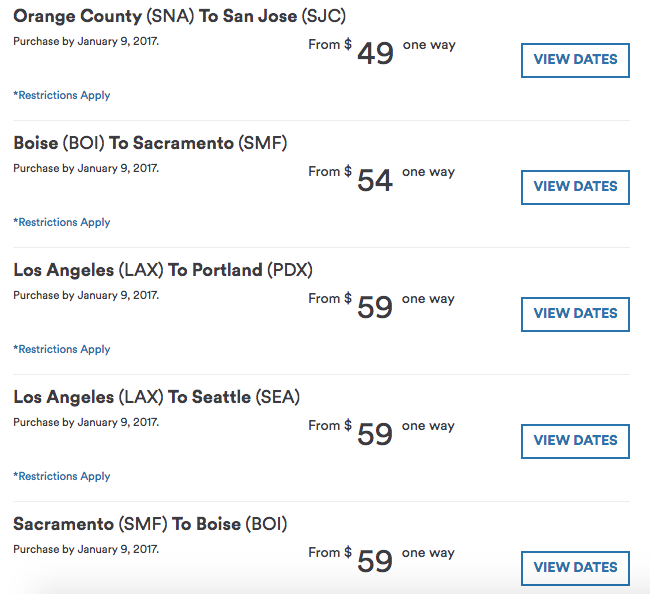
Task: Show Restrictions Apply for Los Angeles to Portland
Action: click(x=62, y=350)
